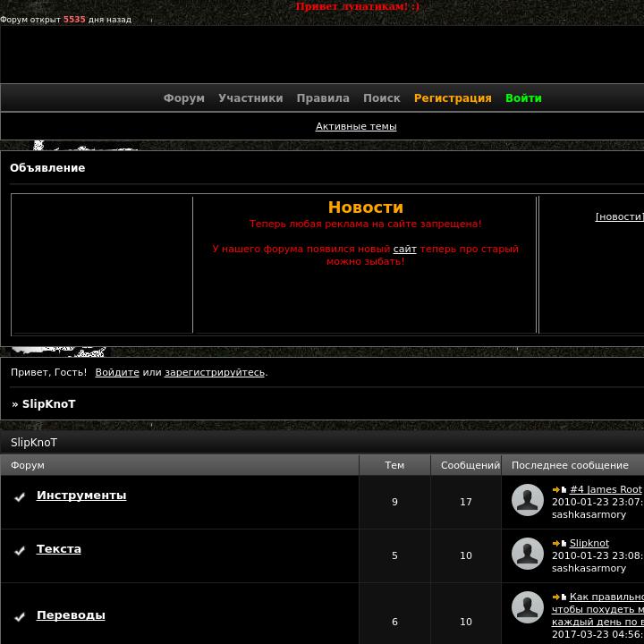Image resolution: width=644 pixels, height=644 pixels.
Task: Click Войдите link in guest greeting
Action: (x=117, y=372)
